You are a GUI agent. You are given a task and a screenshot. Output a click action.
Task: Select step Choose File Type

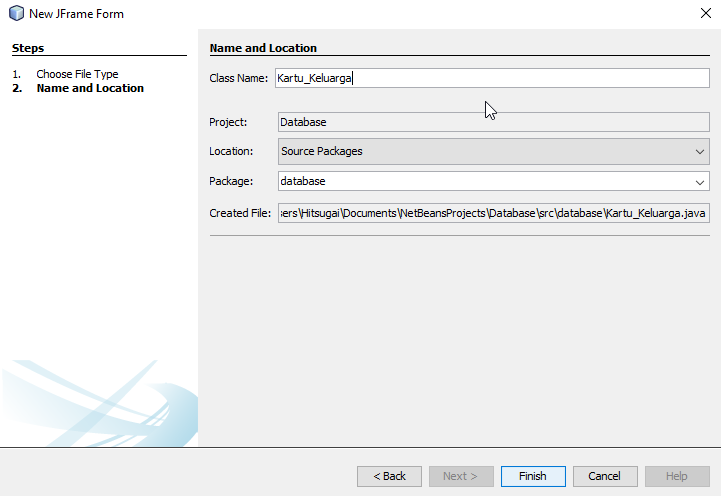coord(77,74)
